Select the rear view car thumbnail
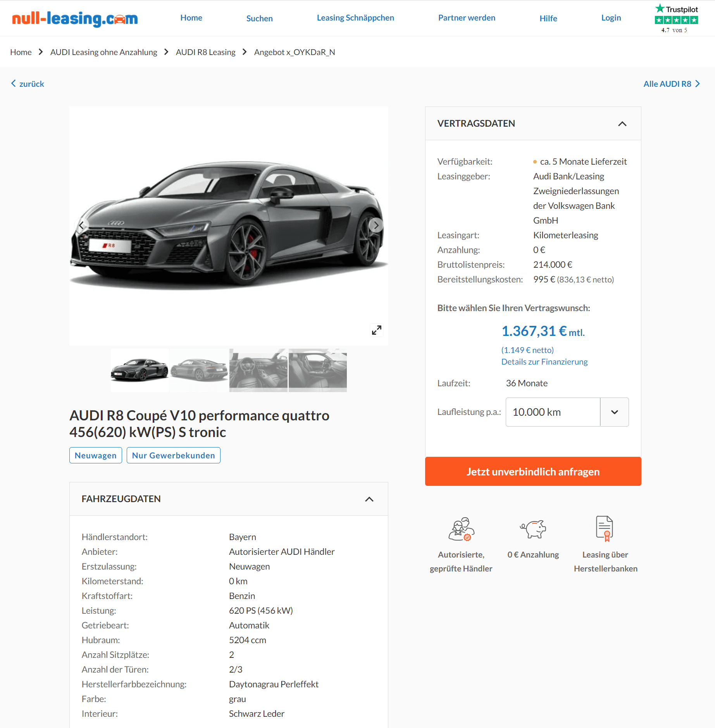The height and width of the screenshot is (728, 715). coord(199,370)
